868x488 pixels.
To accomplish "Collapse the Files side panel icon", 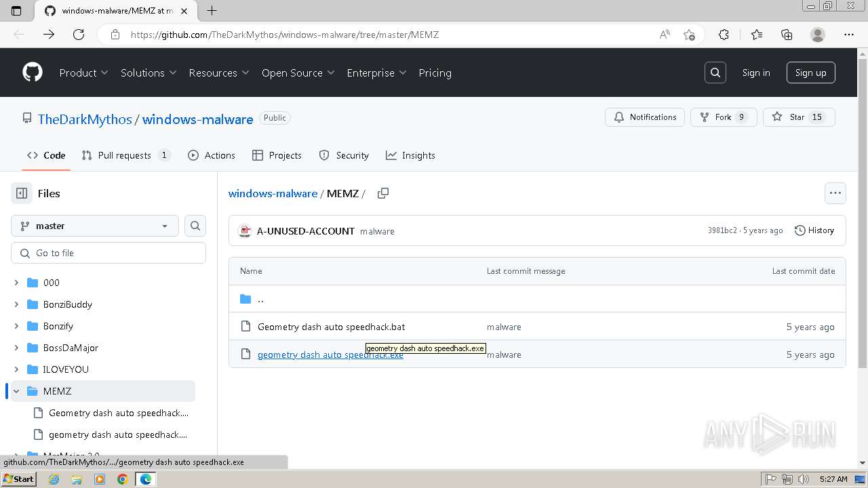I will [x=22, y=193].
